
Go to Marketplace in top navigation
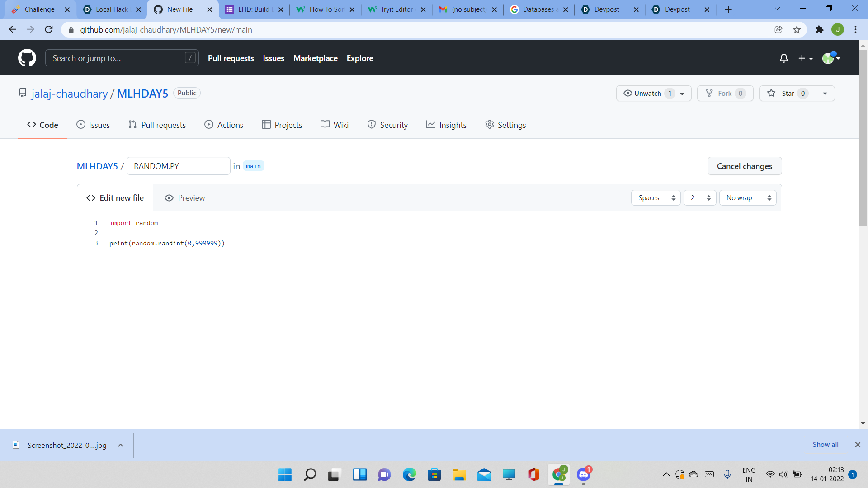(x=315, y=58)
